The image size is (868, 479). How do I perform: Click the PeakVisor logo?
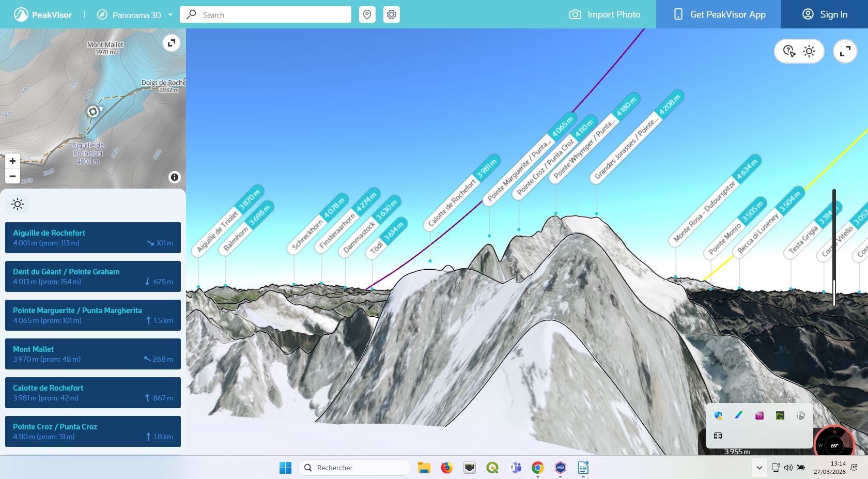[43, 14]
